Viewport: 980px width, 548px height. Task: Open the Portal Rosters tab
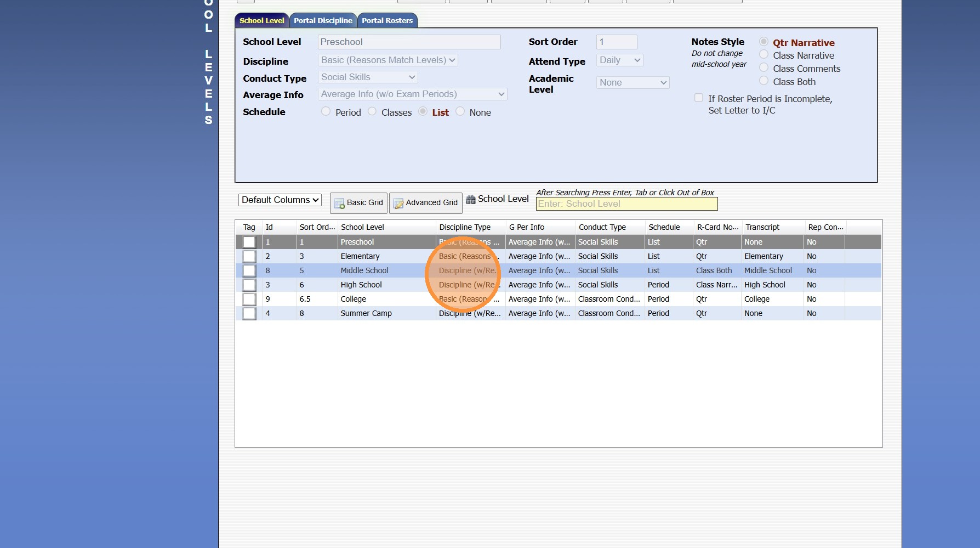387,21
